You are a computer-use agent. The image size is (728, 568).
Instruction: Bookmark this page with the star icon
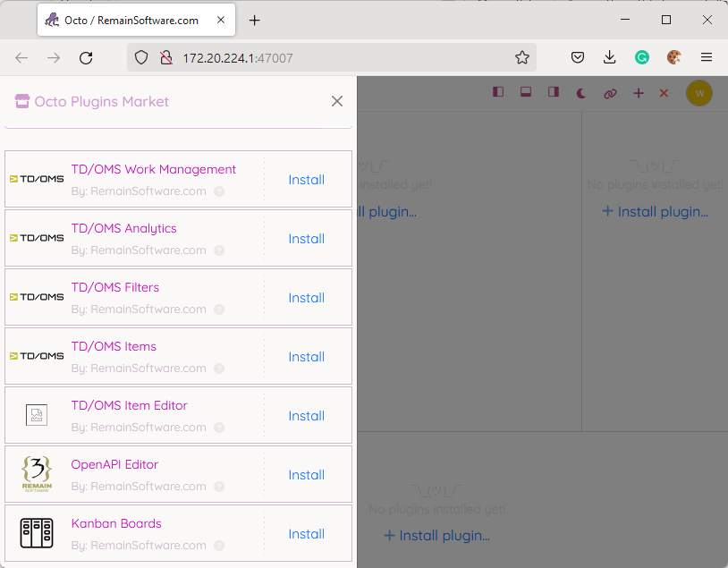[x=522, y=57]
